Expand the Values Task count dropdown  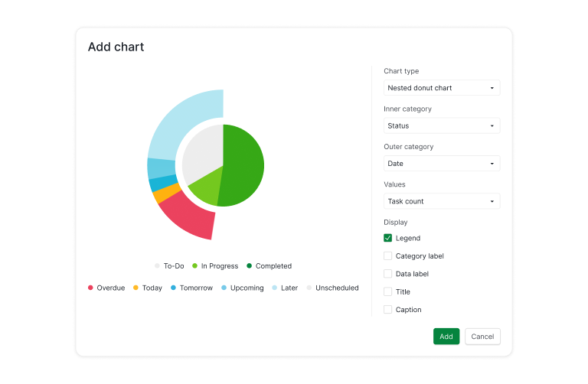click(441, 201)
